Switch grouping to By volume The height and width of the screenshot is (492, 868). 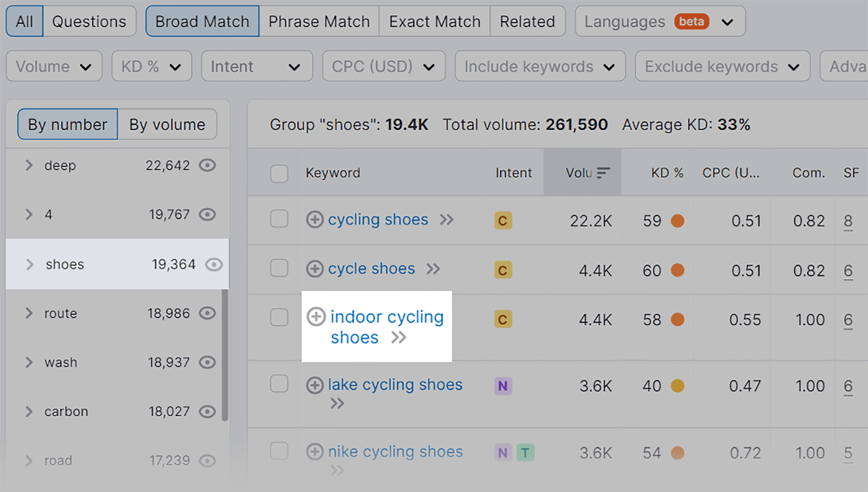(167, 124)
